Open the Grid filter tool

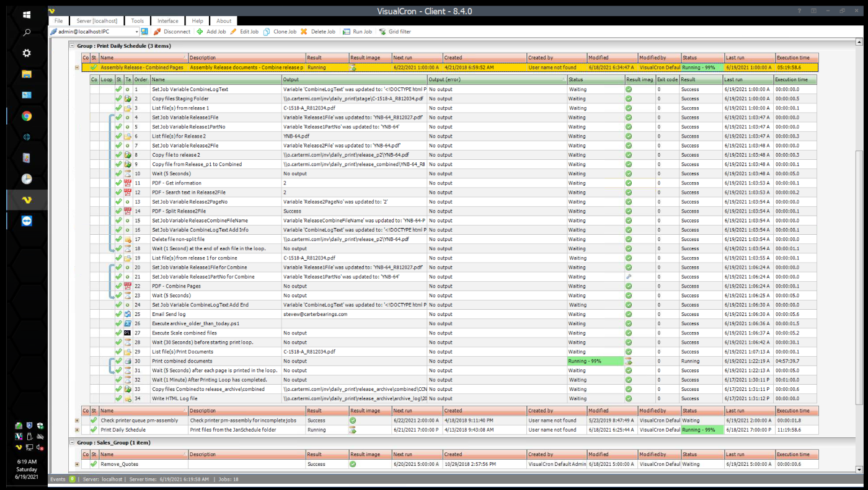point(382,32)
